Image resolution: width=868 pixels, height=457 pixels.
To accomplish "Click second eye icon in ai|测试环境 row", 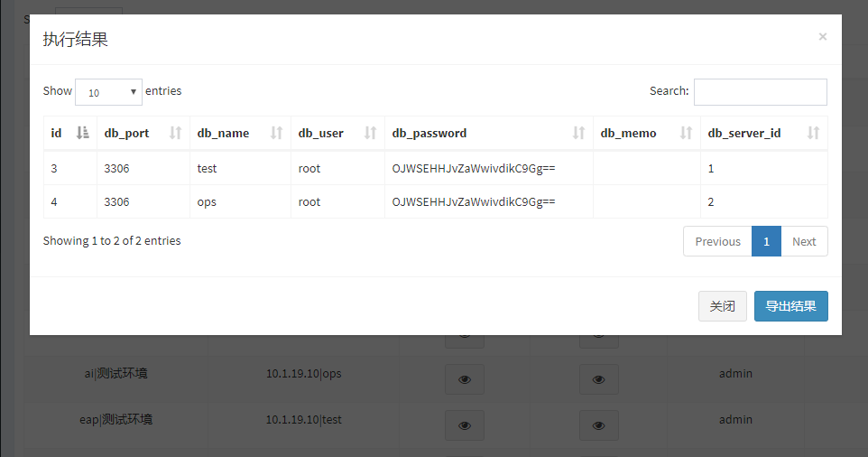I will (598, 379).
